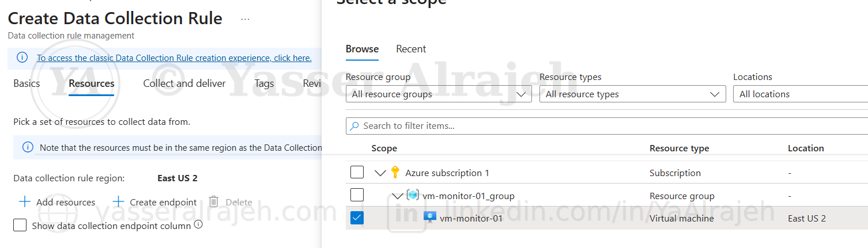Click the vm-monitor-01 virtual machine icon
868x248 pixels.
tap(430, 218)
